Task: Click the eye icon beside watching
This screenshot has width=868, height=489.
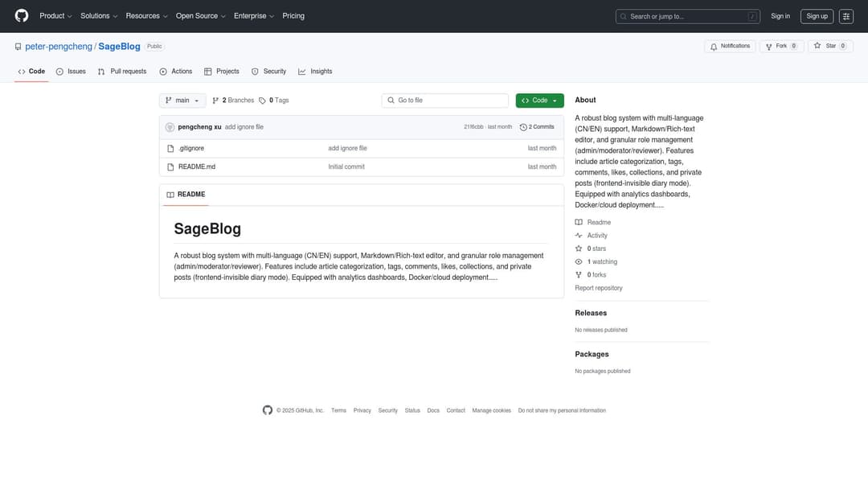Action: 579,262
